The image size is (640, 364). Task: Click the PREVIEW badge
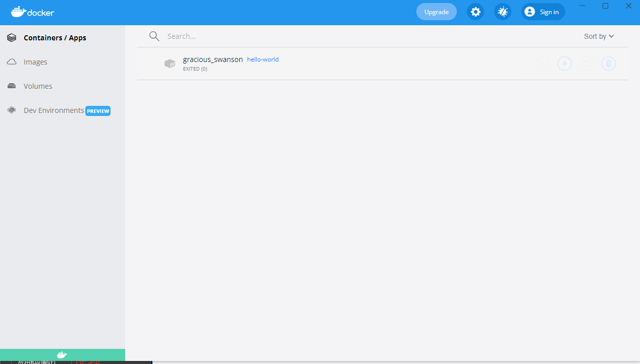click(x=98, y=111)
